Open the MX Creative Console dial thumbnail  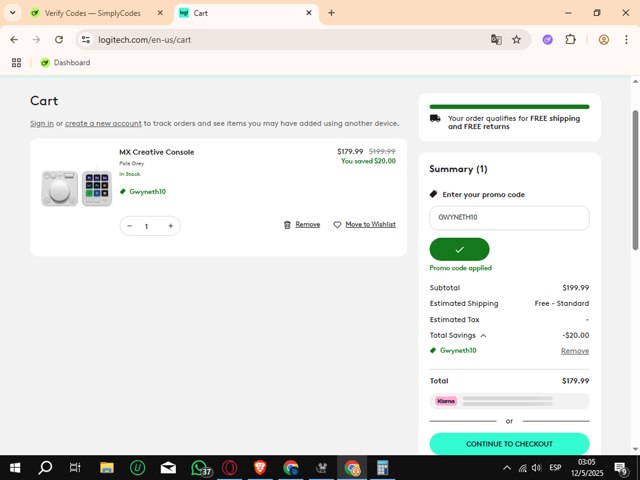point(60,188)
